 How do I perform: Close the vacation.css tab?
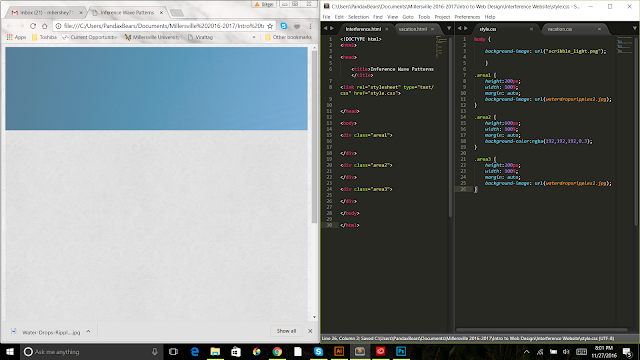point(599,29)
